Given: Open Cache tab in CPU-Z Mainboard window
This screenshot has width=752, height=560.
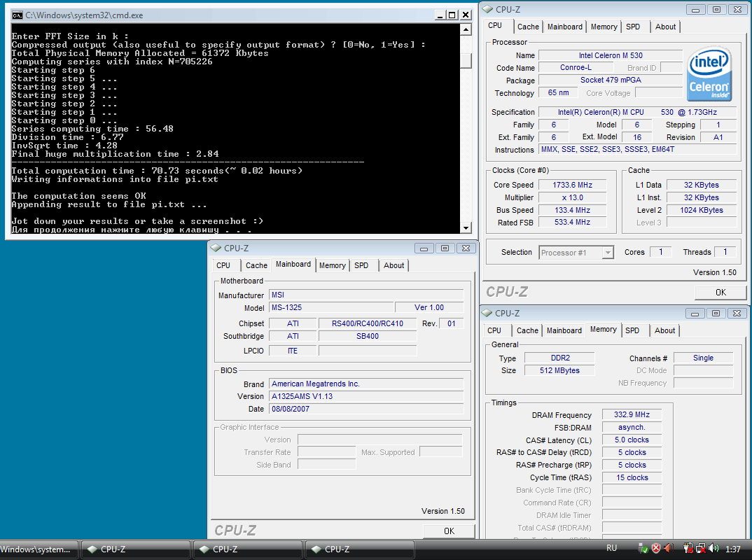Looking at the screenshot, I should (256, 265).
